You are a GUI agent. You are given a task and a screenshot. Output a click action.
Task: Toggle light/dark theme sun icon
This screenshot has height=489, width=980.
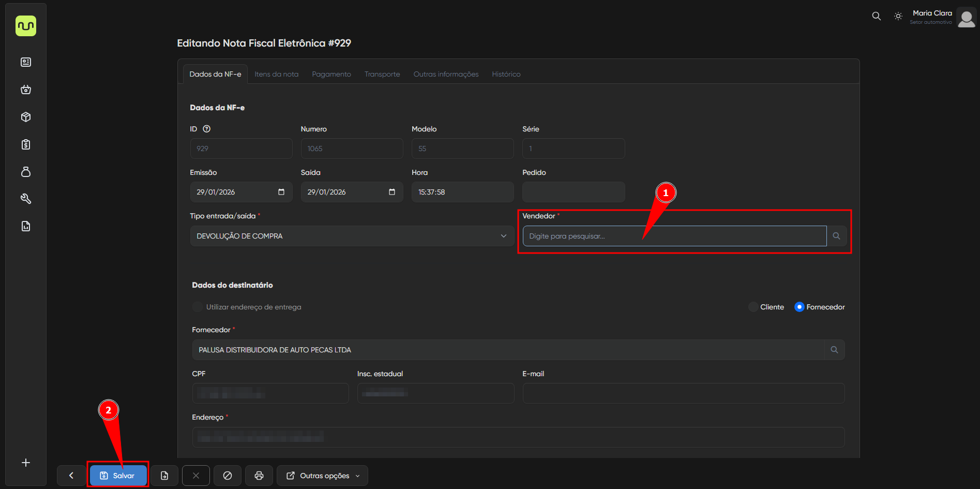point(898,16)
